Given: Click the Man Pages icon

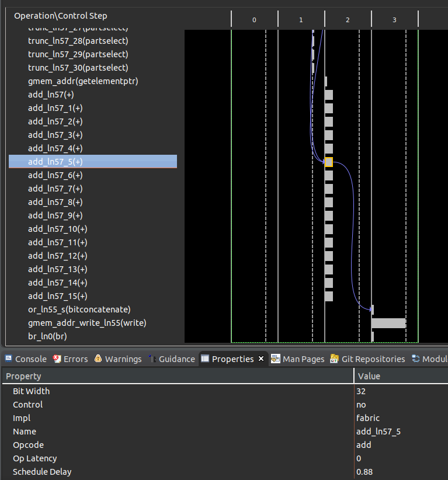Looking at the screenshot, I should point(275,359).
